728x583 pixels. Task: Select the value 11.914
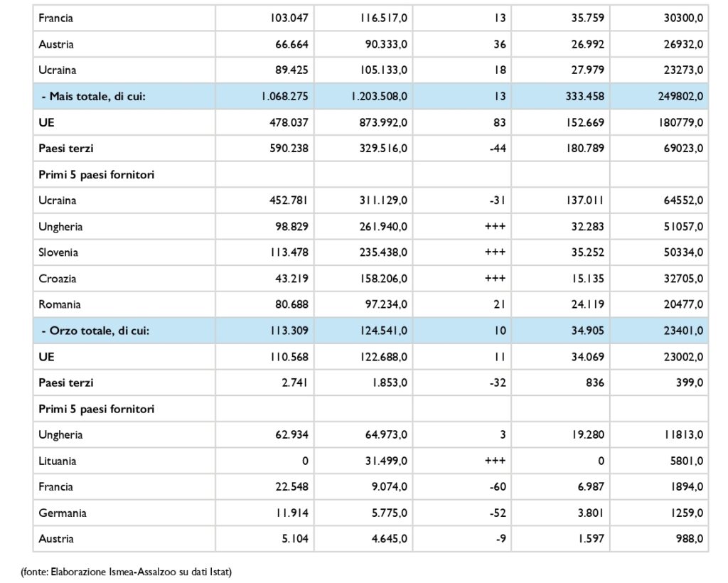pos(291,513)
